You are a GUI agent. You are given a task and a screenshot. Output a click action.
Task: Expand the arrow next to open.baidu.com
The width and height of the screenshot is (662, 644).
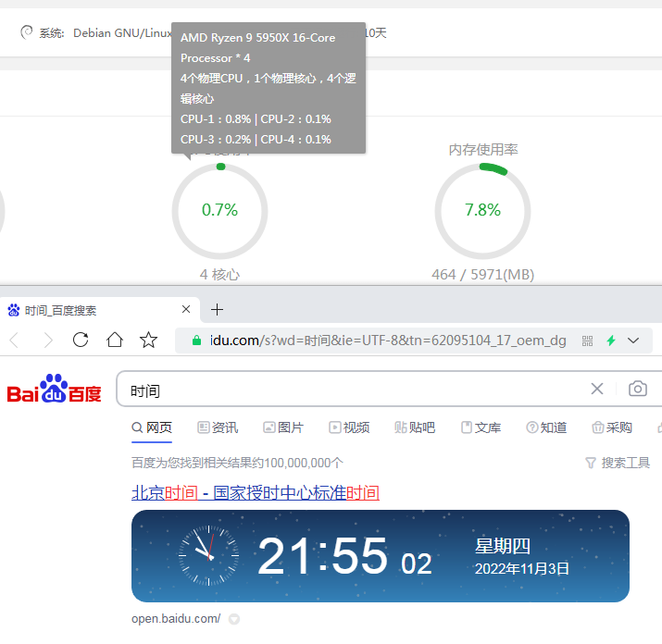click(234, 619)
